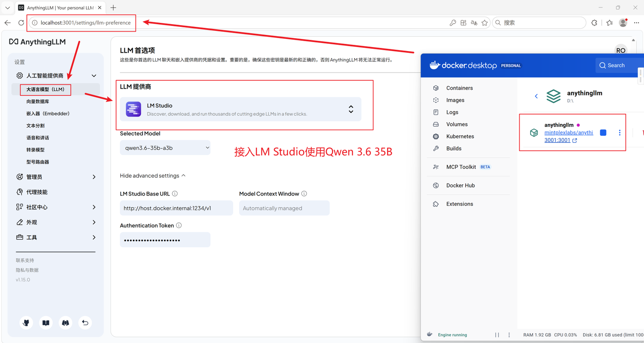Open the Discord icon in sidebar footer
644x343 pixels.
point(66,323)
